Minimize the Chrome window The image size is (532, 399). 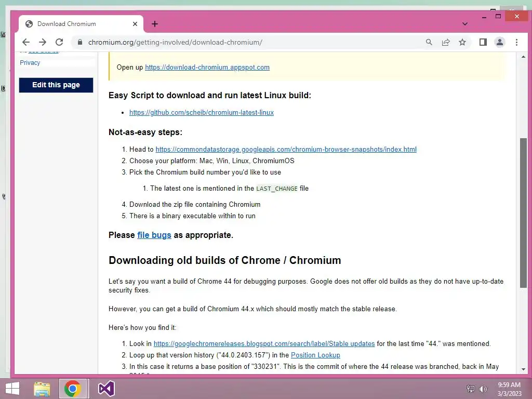pyautogui.click(x=484, y=17)
